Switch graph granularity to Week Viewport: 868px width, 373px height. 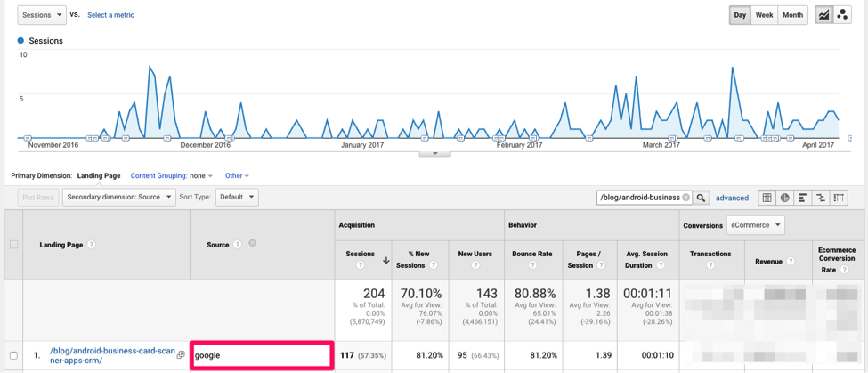click(764, 15)
